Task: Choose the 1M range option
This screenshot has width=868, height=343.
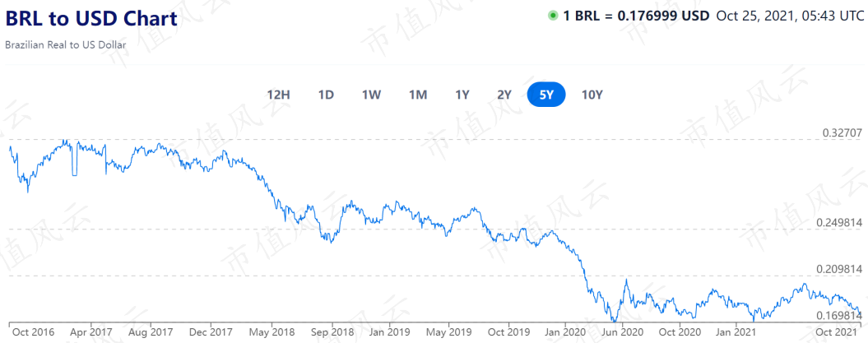Action: 418,95
